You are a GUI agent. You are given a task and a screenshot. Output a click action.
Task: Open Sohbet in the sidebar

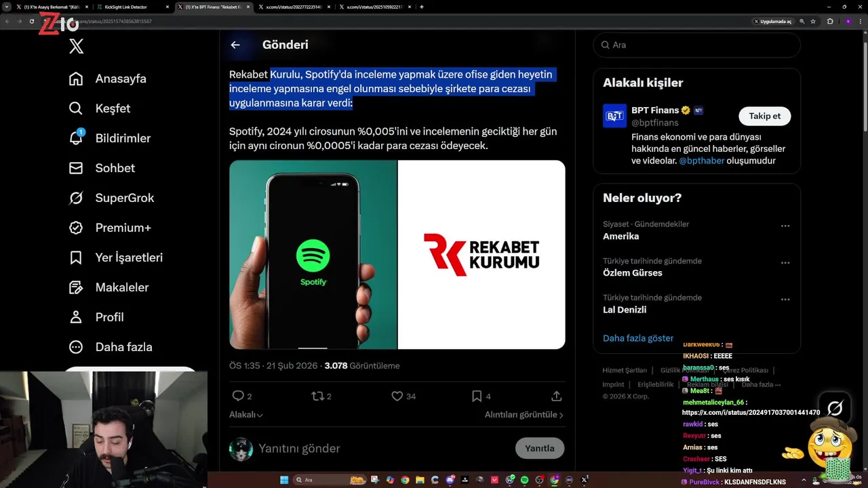tap(102, 168)
